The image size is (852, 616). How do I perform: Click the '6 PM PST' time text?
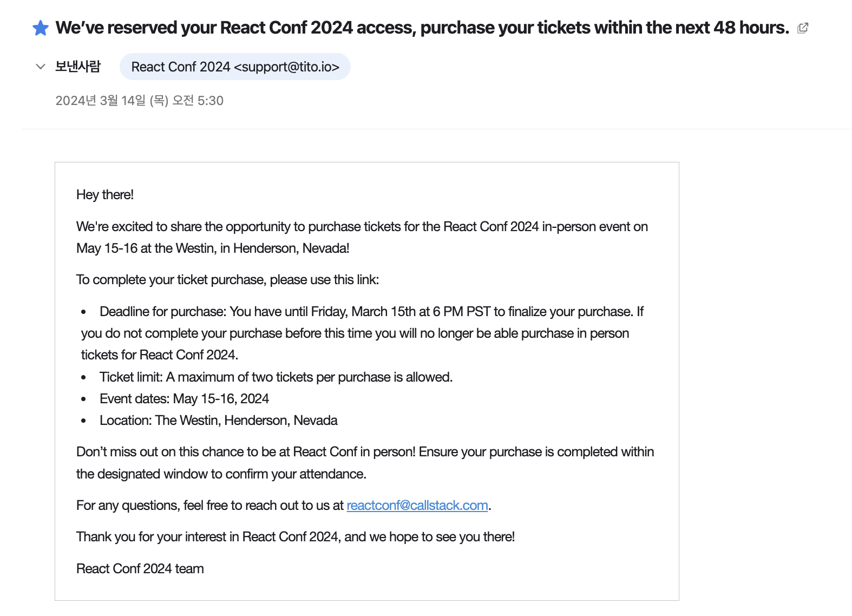pyautogui.click(x=461, y=312)
